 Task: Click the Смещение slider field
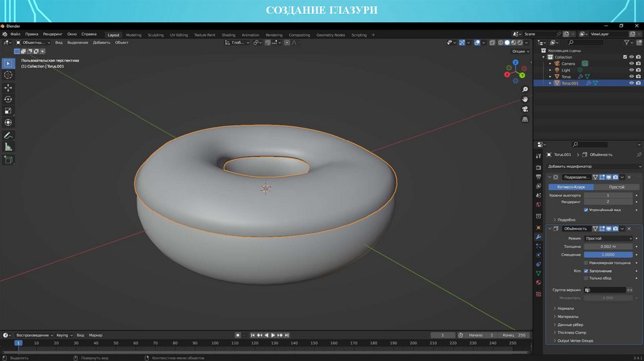pyautogui.click(x=608, y=255)
